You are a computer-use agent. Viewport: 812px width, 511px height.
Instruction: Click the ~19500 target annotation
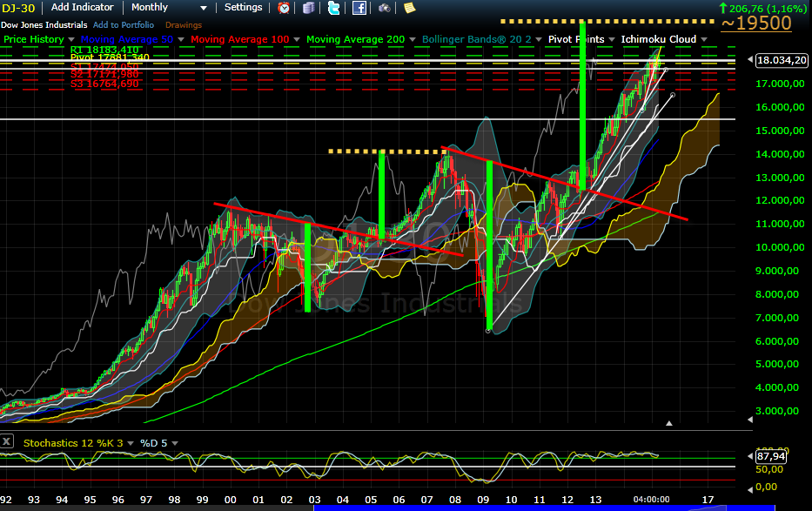[756, 24]
